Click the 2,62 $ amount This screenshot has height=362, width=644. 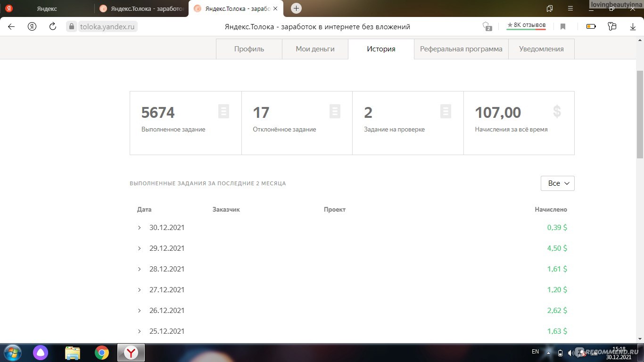point(557,311)
